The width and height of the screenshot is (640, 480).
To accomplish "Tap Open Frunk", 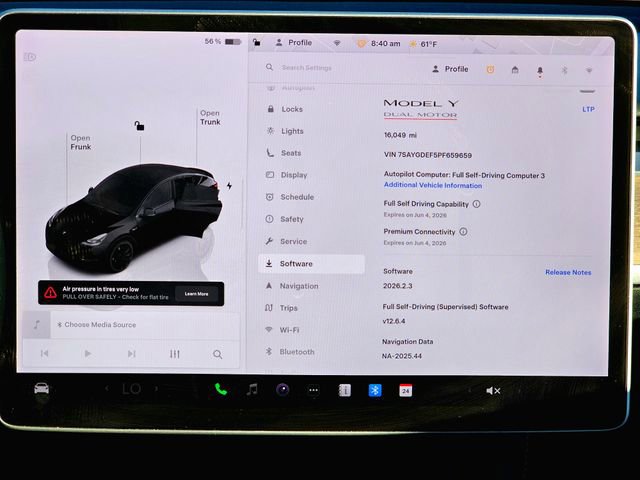I will pyautogui.click(x=81, y=142).
